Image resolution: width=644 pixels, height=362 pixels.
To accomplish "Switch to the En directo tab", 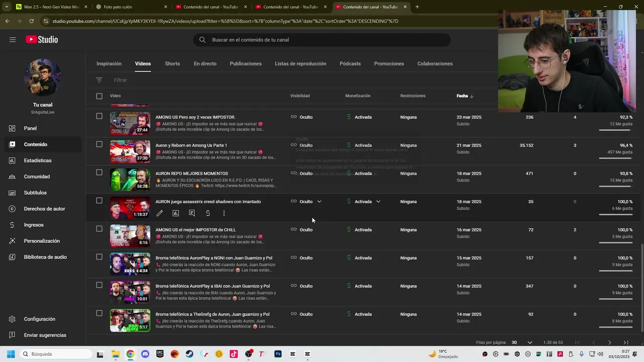I will [x=205, y=64].
